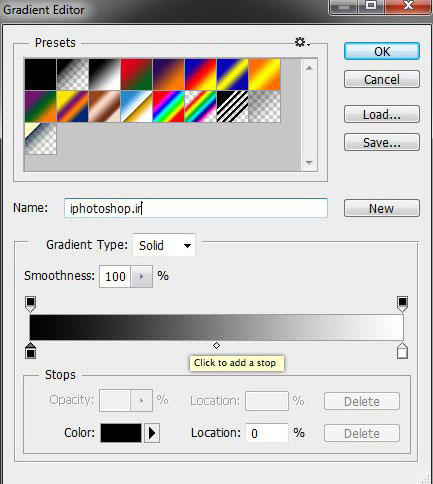Select the left opacity stop above gradient

30,304
